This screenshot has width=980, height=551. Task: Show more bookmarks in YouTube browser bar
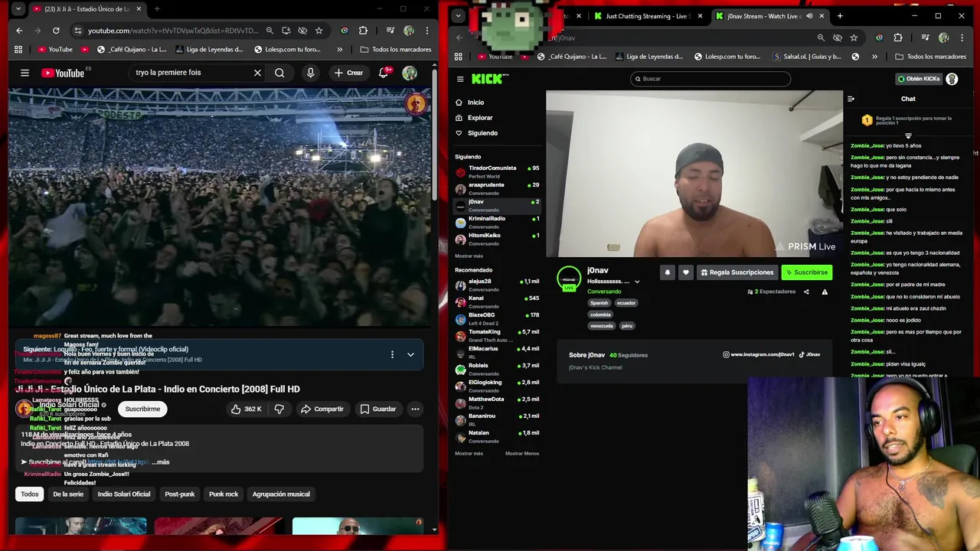[x=339, y=50]
